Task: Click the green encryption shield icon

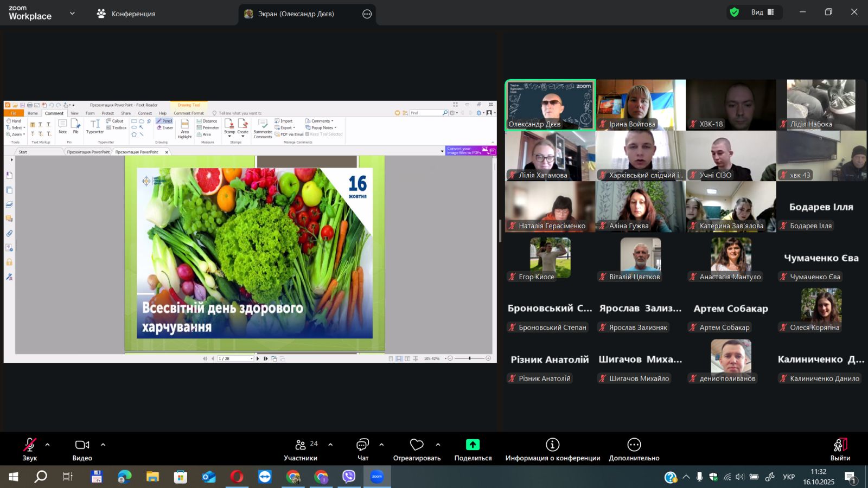Action: point(735,12)
